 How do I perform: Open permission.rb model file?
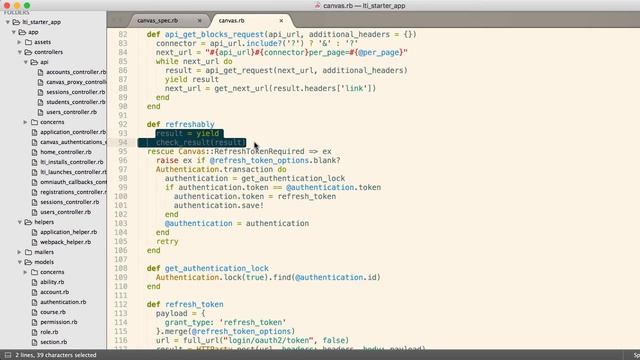coord(59,322)
